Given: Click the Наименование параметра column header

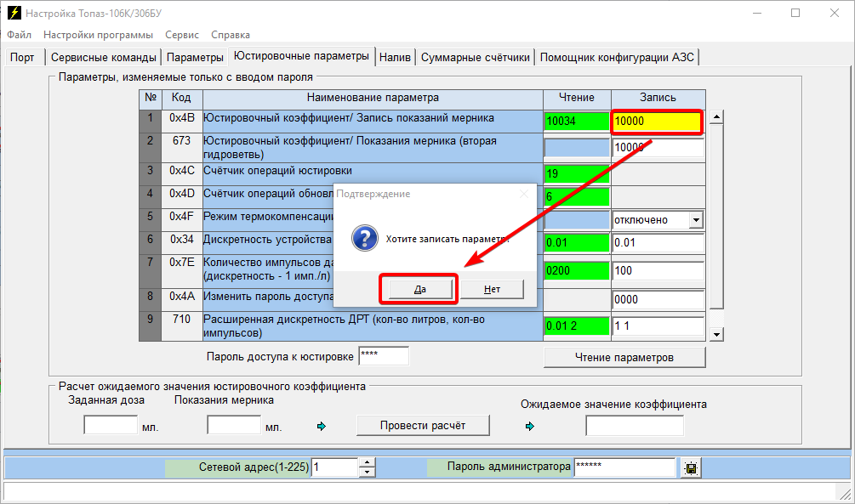Looking at the screenshot, I should [373, 98].
